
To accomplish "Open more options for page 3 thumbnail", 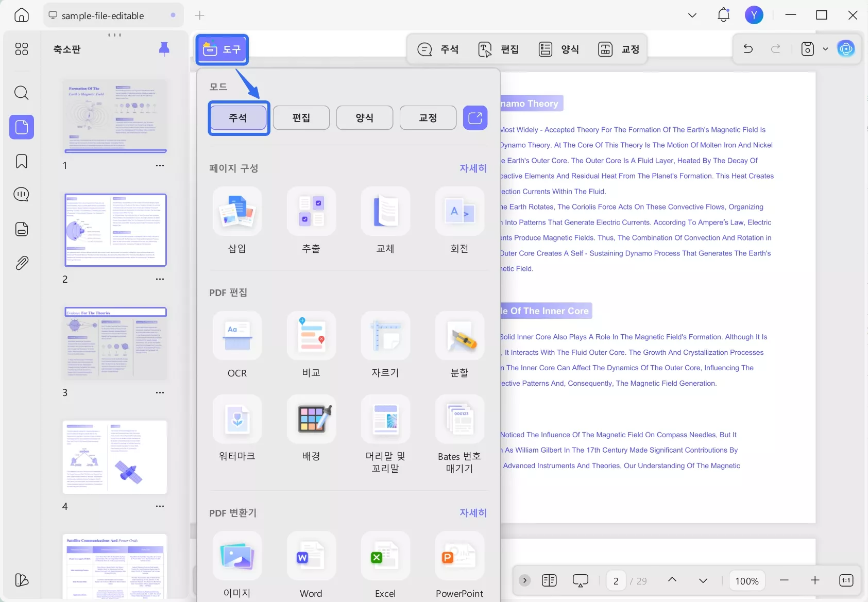I will tap(160, 392).
